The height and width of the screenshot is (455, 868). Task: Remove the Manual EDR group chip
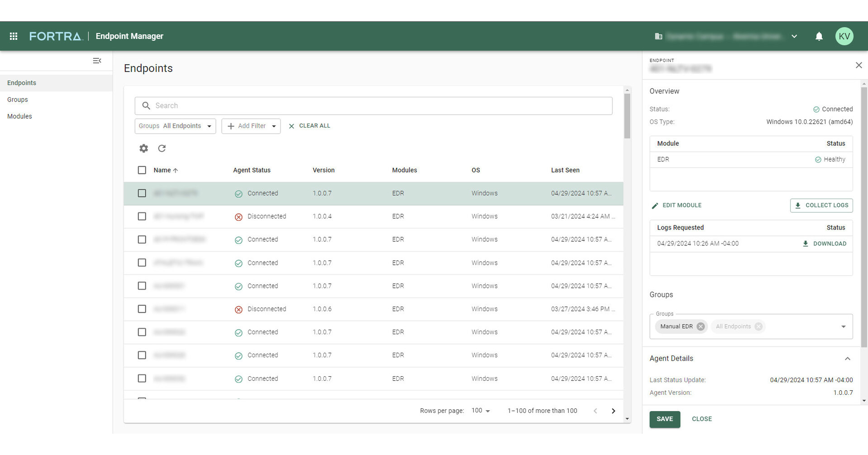[701, 326]
